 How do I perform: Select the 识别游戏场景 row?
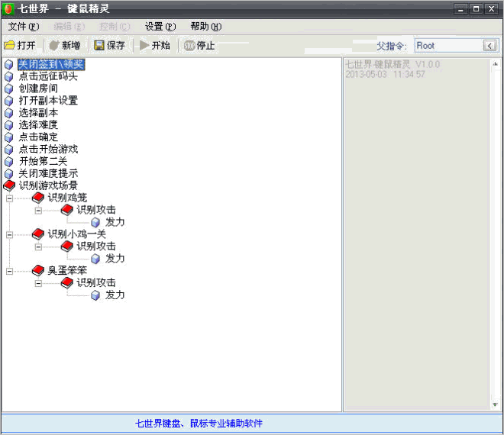tap(48, 185)
